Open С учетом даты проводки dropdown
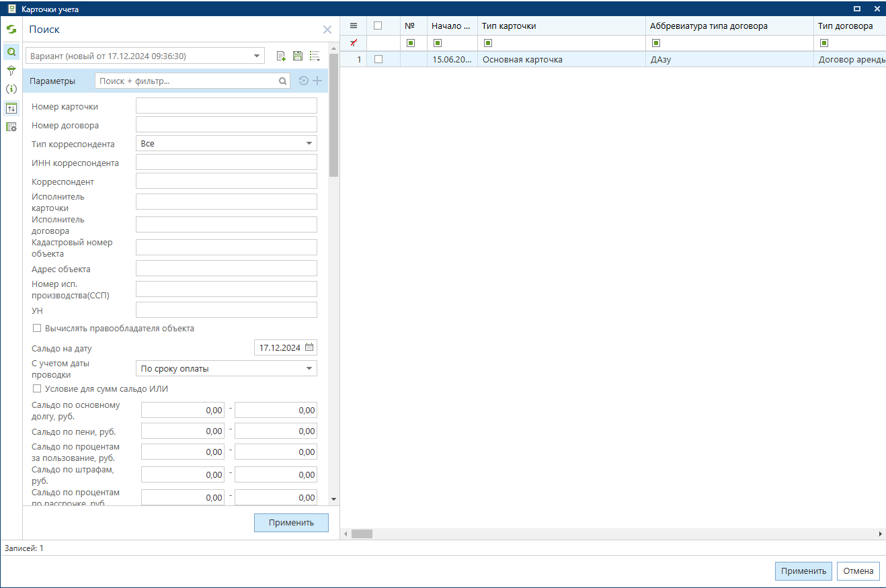This screenshot has height=588, width=886. click(x=309, y=368)
